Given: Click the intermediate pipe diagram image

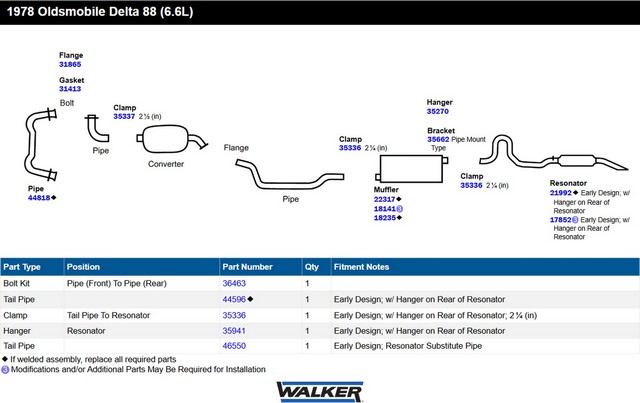Looking at the screenshot, I should [290, 174].
